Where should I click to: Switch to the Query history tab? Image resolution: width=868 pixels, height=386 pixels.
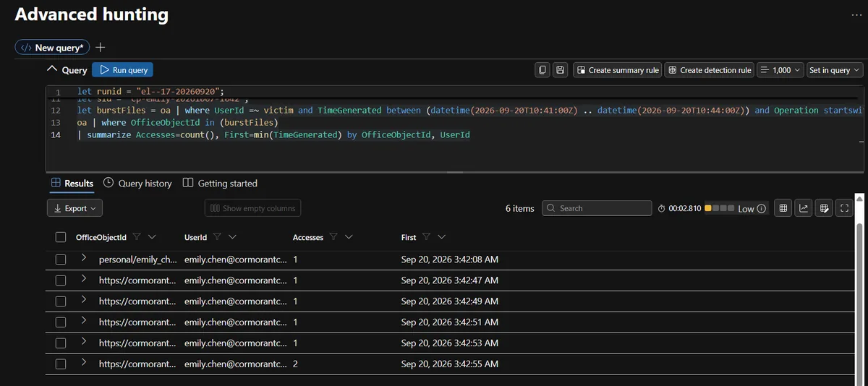(x=137, y=184)
